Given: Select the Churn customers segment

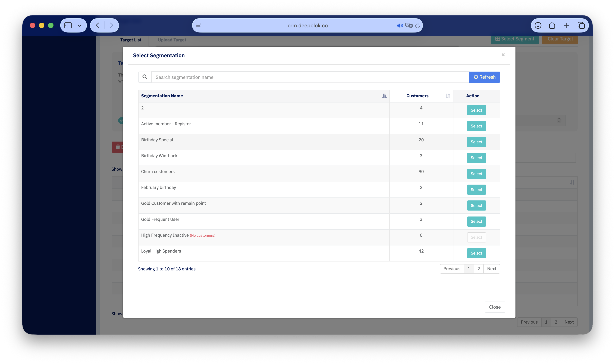Looking at the screenshot, I should tap(476, 174).
